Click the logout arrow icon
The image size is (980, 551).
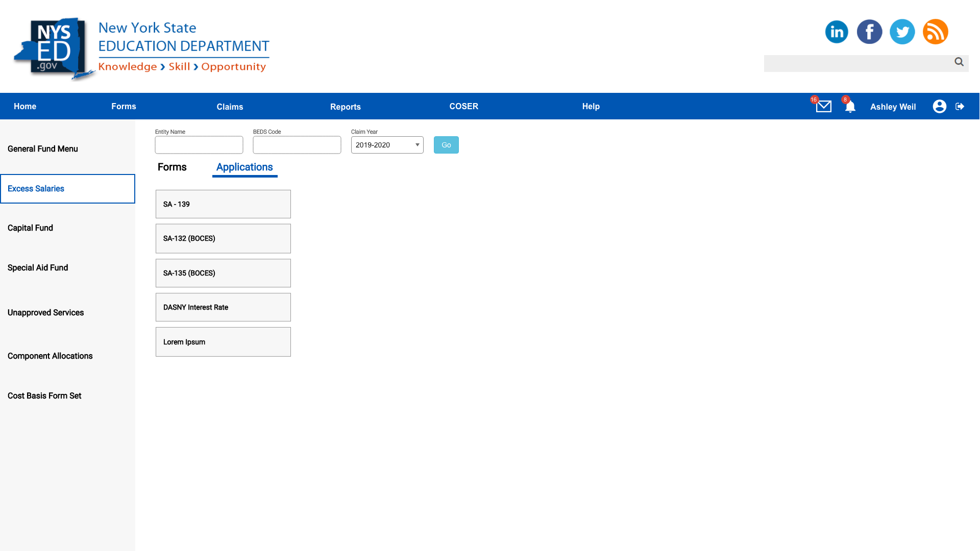[960, 106]
